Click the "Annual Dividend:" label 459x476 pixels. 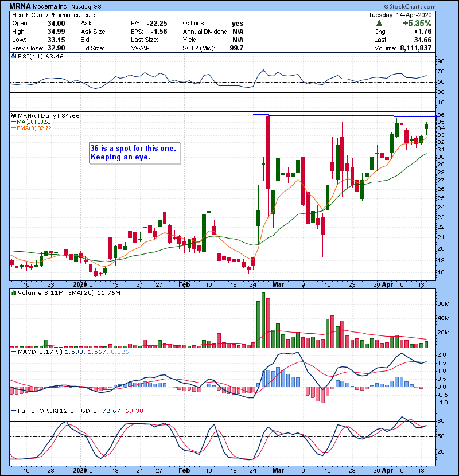(205, 32)
